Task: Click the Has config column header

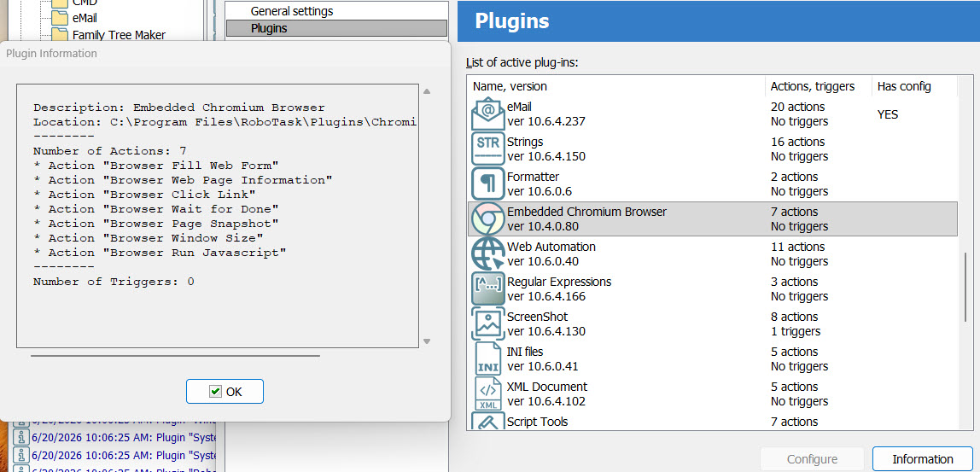Action: pyautogui.click(x=913, y=86)
